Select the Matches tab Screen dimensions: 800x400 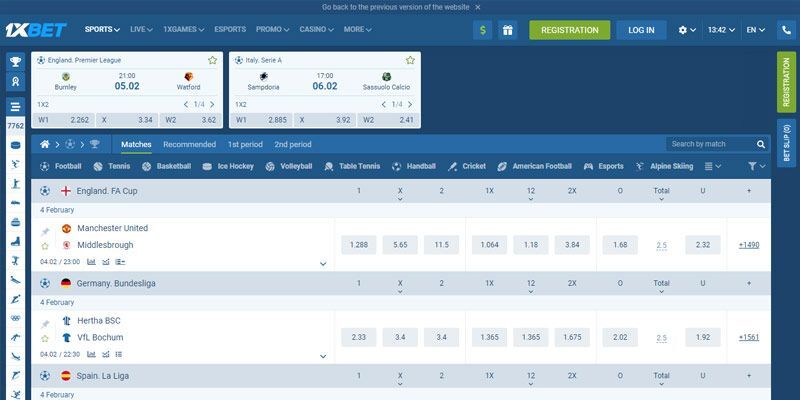click(x=136, y=144)
